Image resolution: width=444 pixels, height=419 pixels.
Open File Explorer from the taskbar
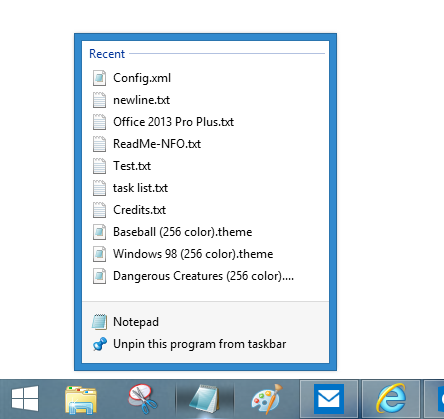[x=81, y=399]
